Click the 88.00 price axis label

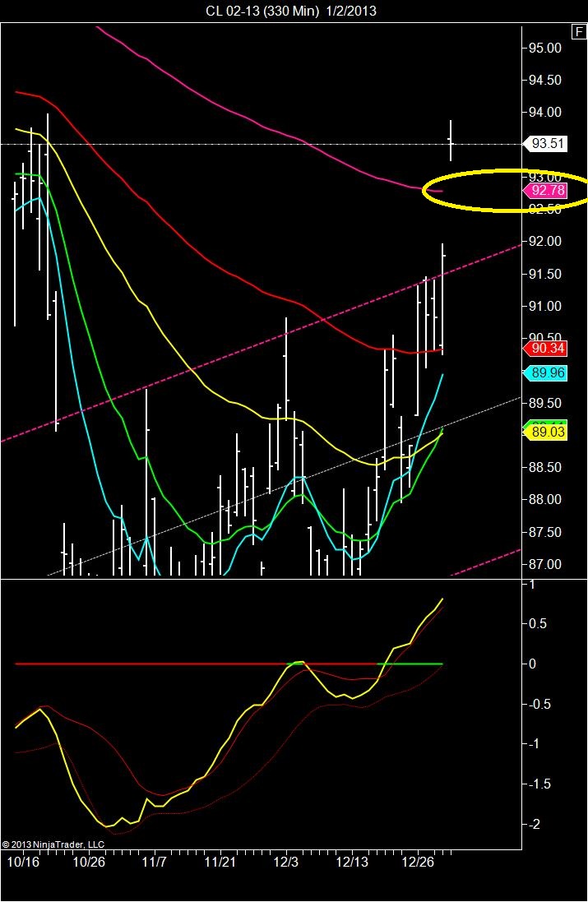tap(545, 499)
